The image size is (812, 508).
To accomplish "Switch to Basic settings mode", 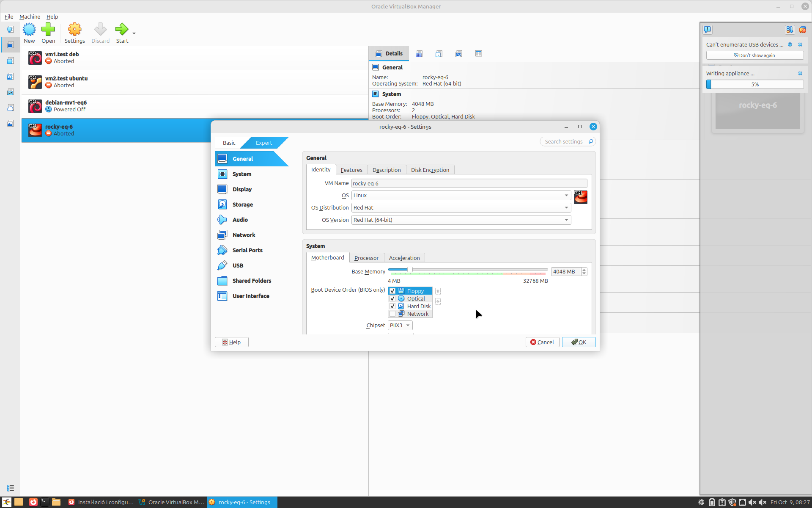I will point(229,143).
